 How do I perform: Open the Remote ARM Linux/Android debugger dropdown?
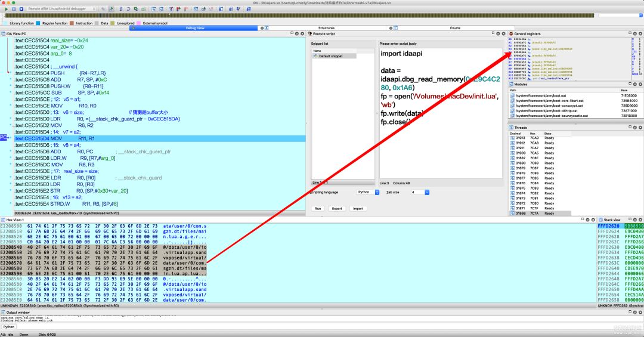tap(61, 10)
